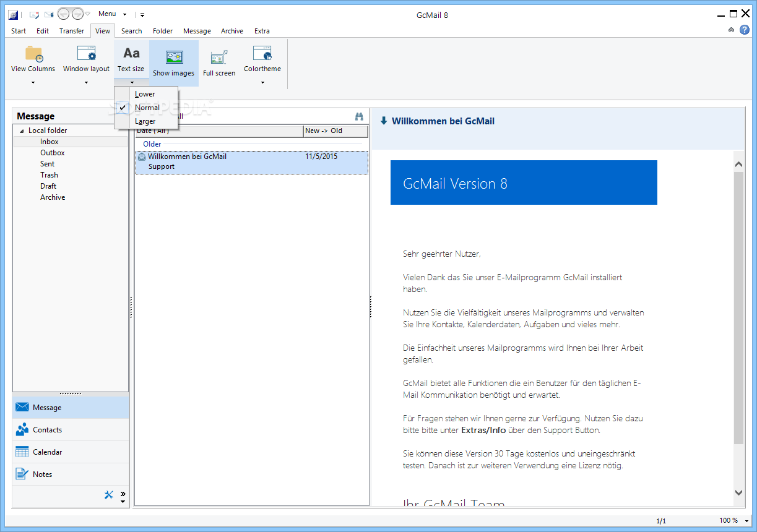Click the new message icon in quick access bar
Screen dimensions: 757x532
tap(35, 14)
